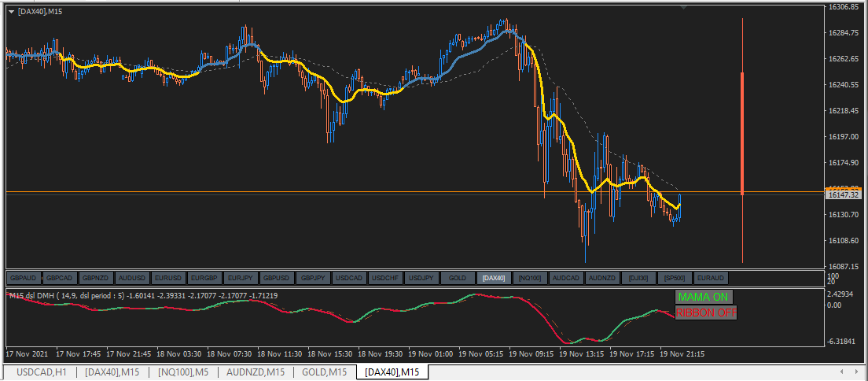
Task: Select the active [DAX40],M15 chart tab
Action: pyautogui.click(x=392, y=372)
